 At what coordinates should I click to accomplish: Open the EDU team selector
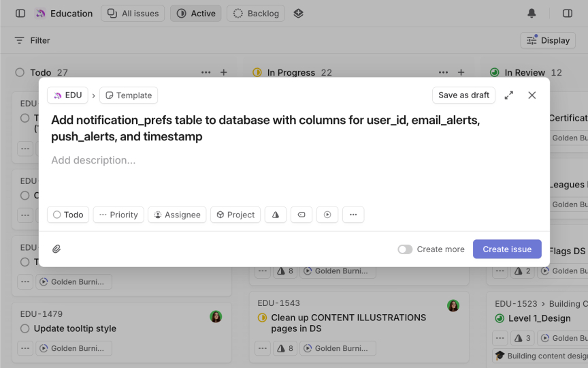point(67,95)
